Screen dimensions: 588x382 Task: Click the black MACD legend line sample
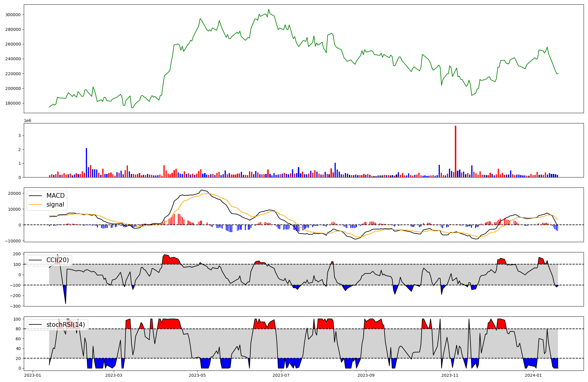(36, 196)
